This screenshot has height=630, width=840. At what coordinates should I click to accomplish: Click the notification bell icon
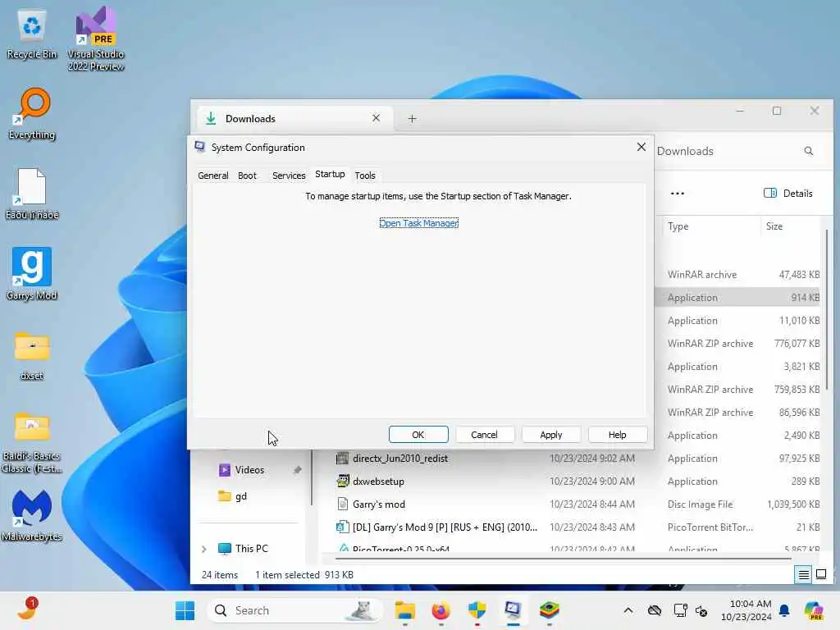click(784, 610)
